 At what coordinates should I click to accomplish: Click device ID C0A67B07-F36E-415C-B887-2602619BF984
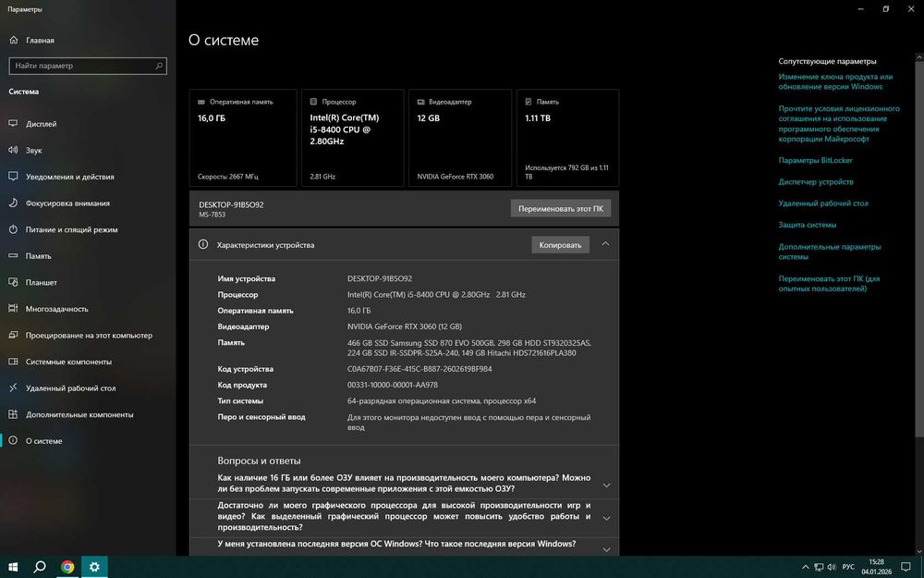(419, 369)
